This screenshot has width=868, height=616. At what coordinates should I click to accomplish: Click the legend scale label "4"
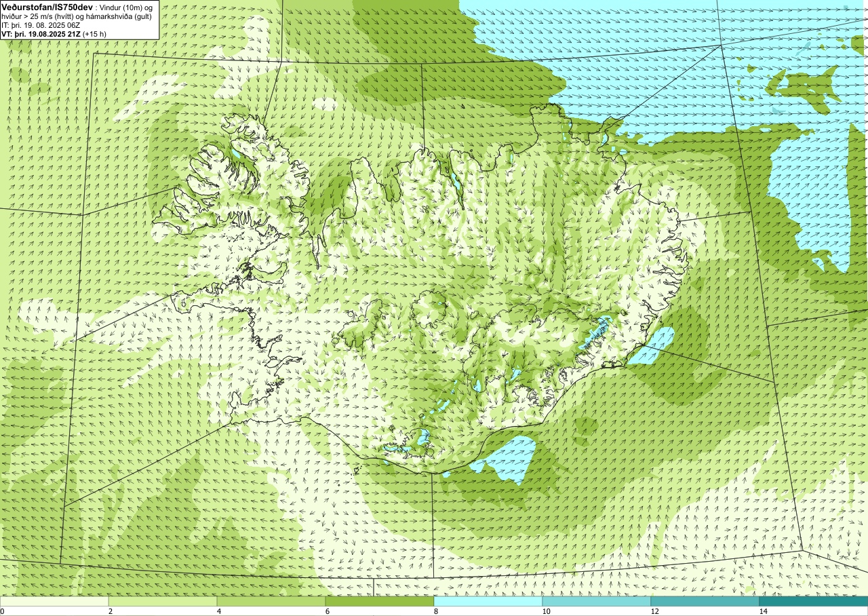coord(219,611)
